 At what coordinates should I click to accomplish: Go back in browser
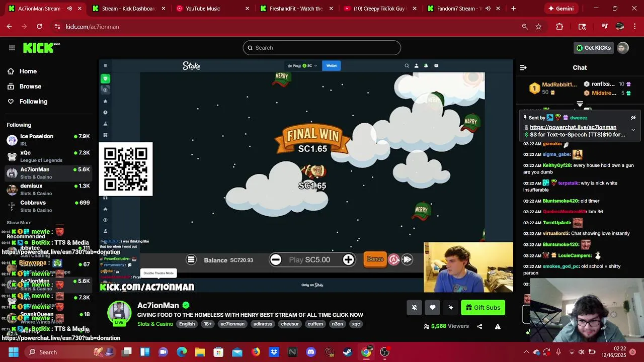pyautogui.click(x=10, y=27)
